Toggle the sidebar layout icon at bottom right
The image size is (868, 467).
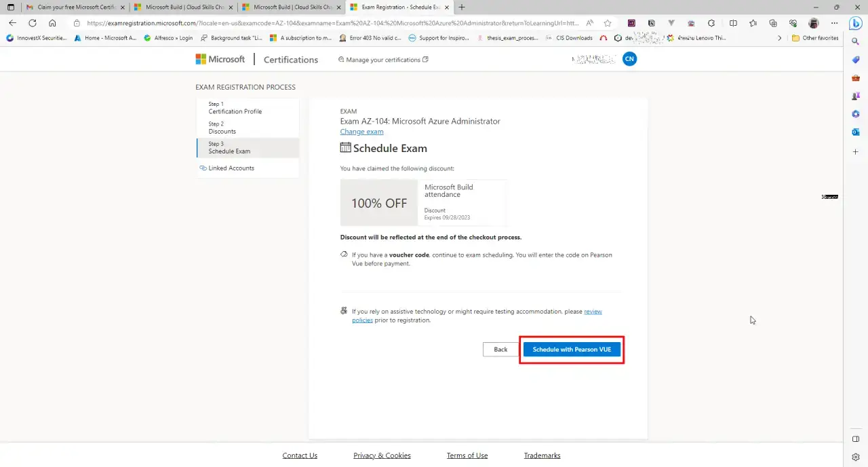click(856, 439)
